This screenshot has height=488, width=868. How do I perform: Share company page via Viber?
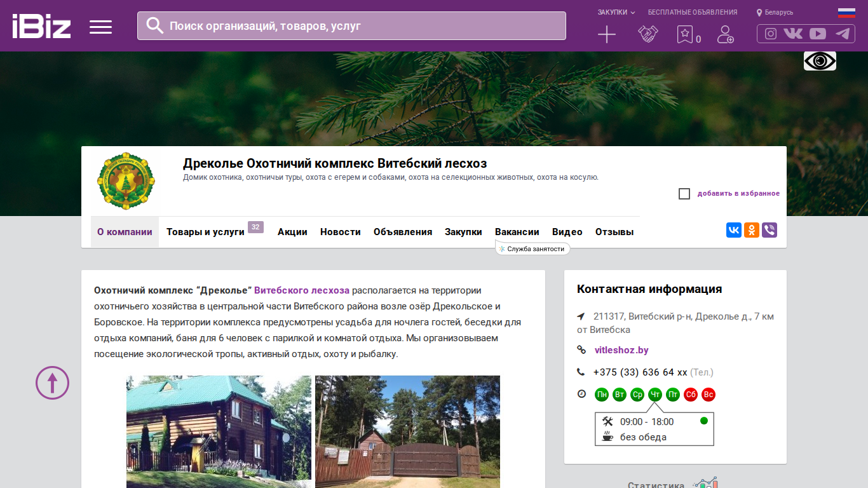(770, 230)
